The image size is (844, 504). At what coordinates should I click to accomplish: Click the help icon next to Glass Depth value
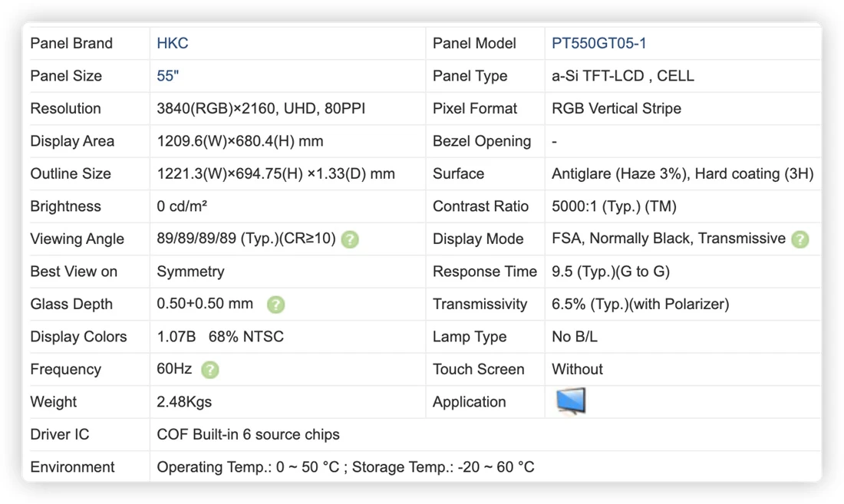pyautogui.click(x=275, y=305)
